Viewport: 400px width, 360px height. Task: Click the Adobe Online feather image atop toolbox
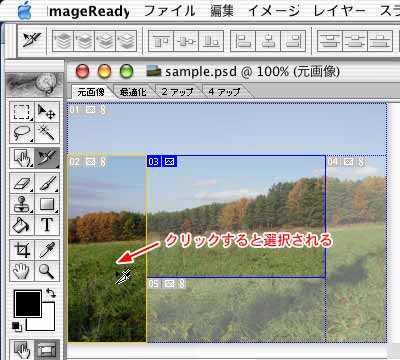pyautogui.click(x=35, y=84)
